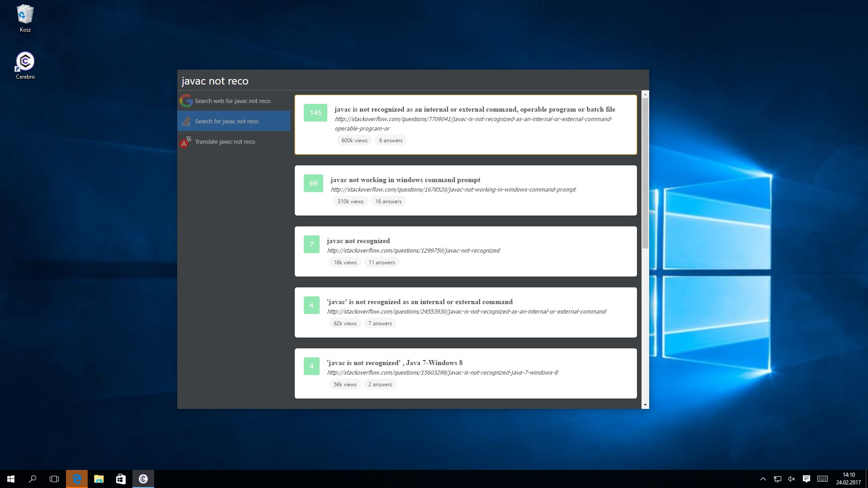Open the Microsoft Edge taskbar icon
Screen dimensions: 868x488
[x=77, y=479]
